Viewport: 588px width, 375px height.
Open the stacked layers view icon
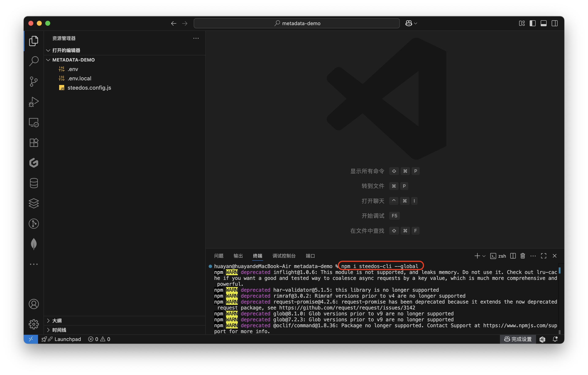pos(34,203)
